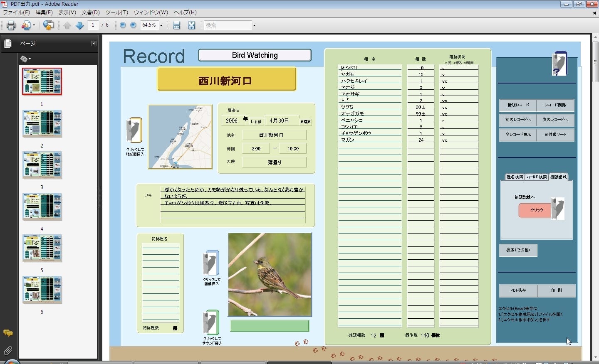Screen dimensions: 599x364
Task: Open the zoom percentage dropdown arrow
Action: pos(161,25)
